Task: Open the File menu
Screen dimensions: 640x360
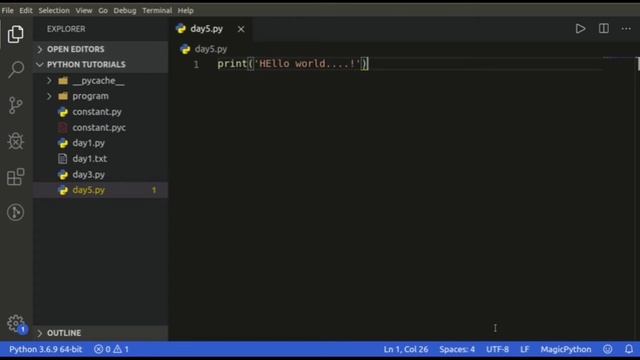Action: 7,10
